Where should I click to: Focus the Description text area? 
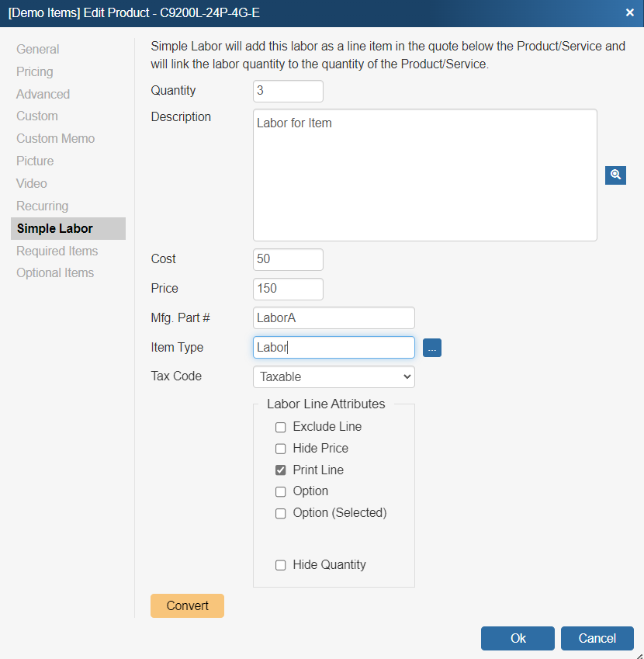tap(424, 175)
